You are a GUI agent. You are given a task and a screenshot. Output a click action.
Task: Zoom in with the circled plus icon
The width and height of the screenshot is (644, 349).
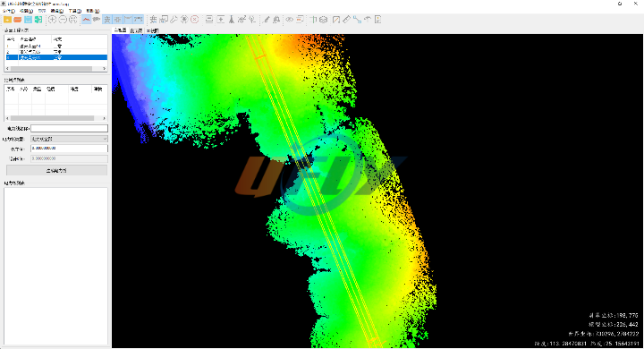click(53, 20)
